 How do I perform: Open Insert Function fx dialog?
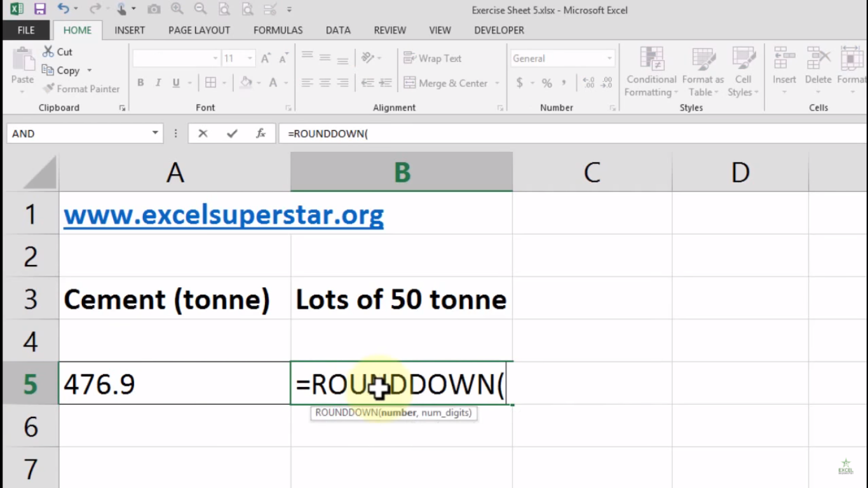click(261, 133)
